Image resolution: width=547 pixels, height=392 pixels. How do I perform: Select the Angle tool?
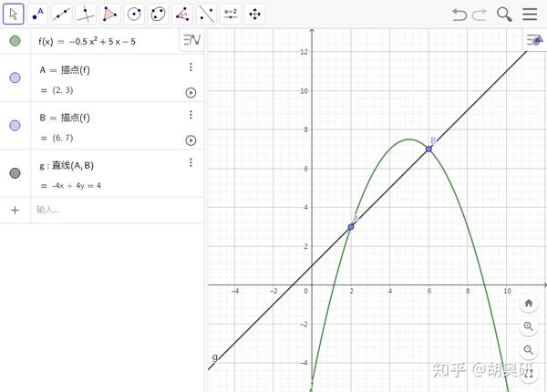(182, 14)
